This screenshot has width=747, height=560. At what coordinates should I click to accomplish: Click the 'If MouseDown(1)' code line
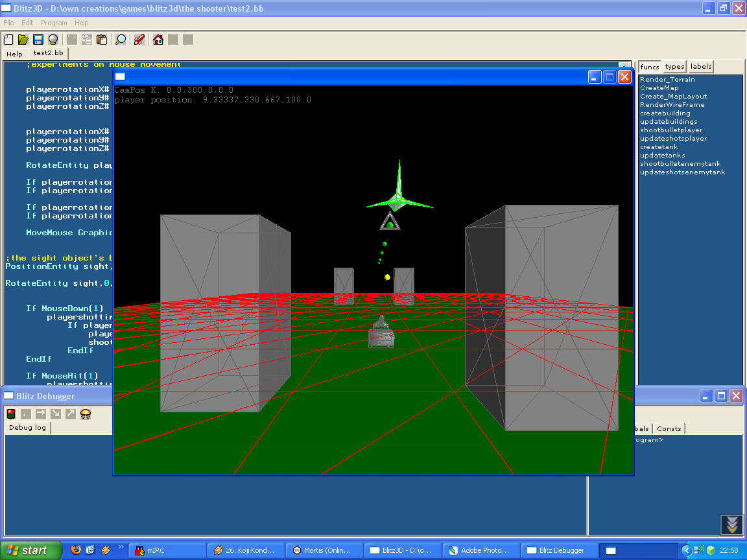(64, 309)
